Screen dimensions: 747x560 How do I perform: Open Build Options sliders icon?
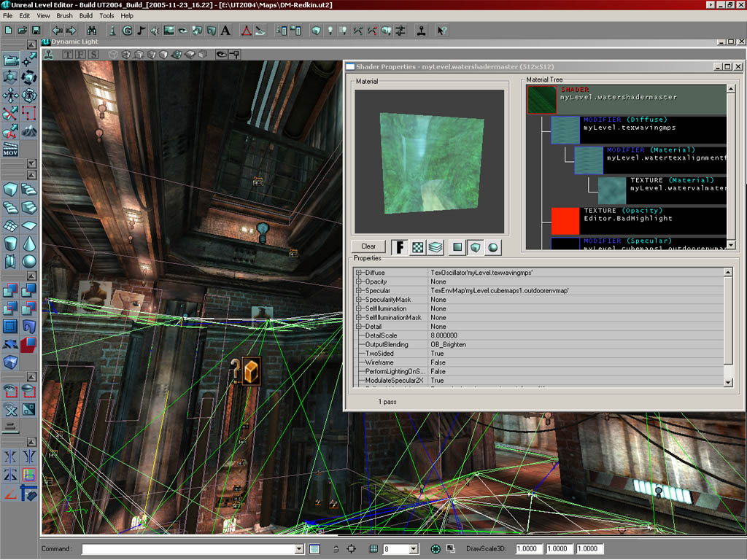(x=400, y=31)
